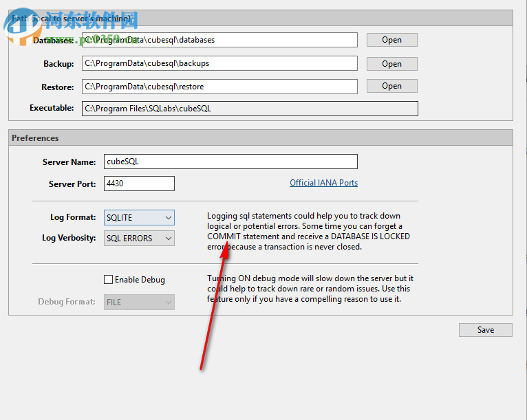Select the Debug Format label

pos(67,302)
